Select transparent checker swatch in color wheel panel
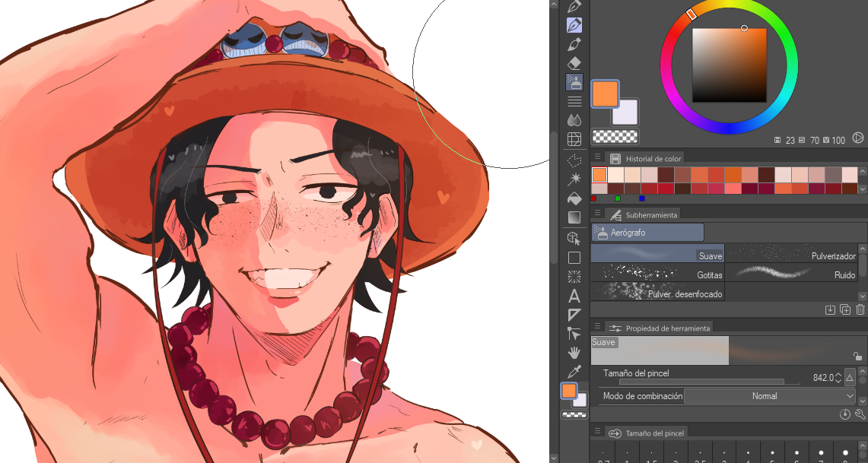 (615, 136)
